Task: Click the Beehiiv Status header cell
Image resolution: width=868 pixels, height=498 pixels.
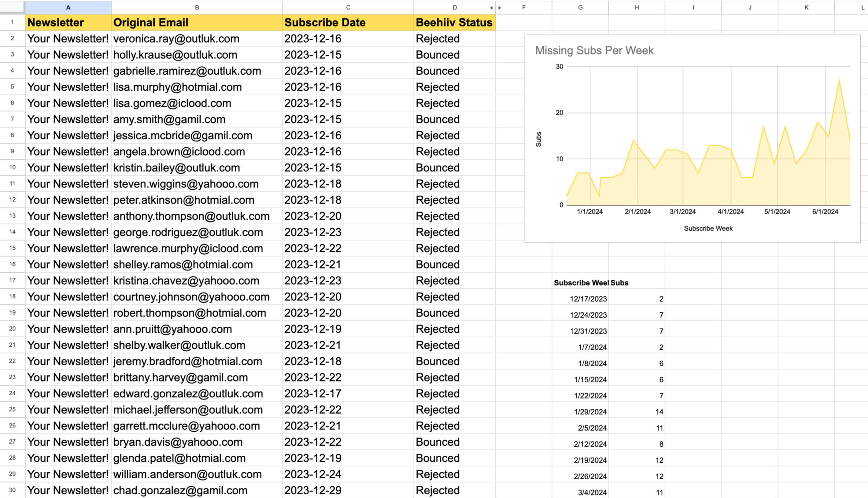Action: (x=454, y=22)
